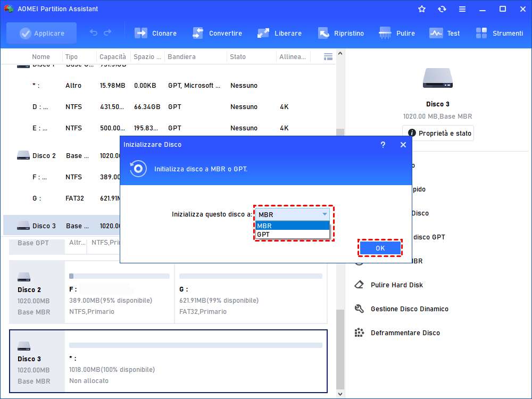Screen dimensions: 532x399
Task: Sort by the Capacità column header
Action: pos(113,57)
